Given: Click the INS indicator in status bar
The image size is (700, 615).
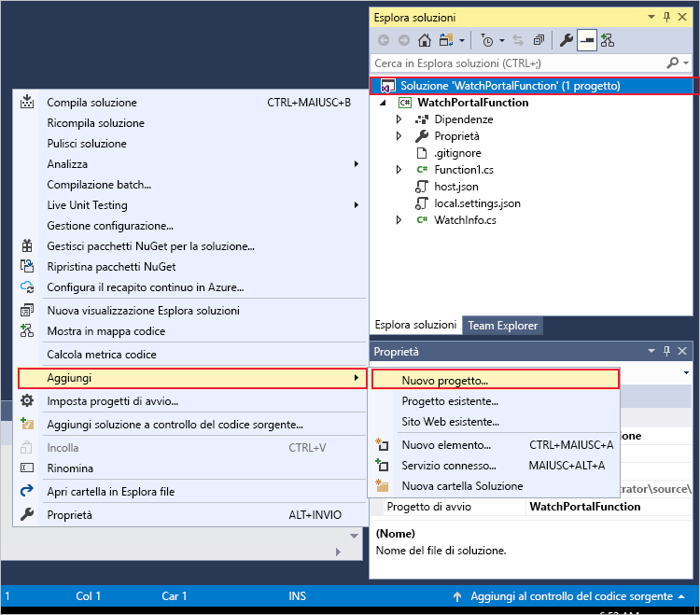Looking at the screenshot, I should point(298,596).
